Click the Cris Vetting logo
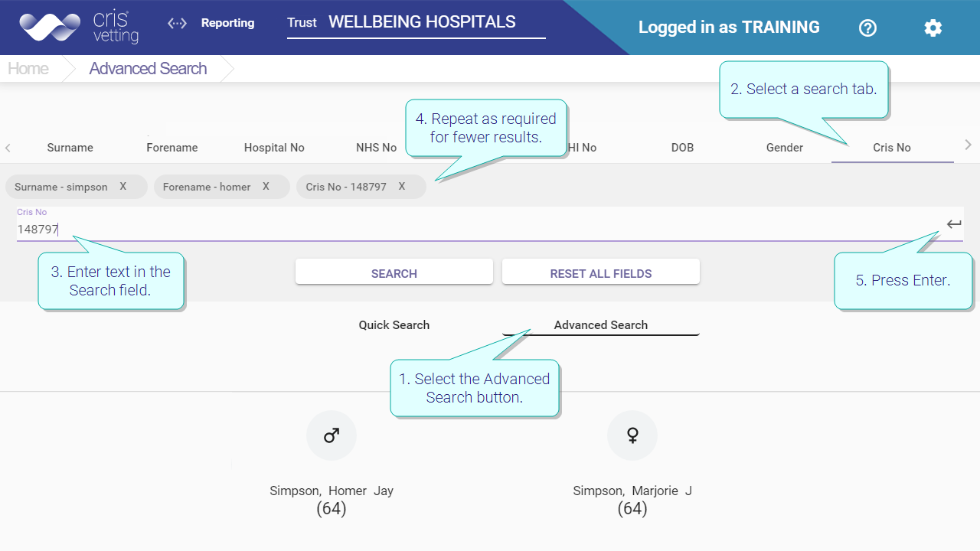The height and width of the screenshot is (551, 980). pos(80,27)
